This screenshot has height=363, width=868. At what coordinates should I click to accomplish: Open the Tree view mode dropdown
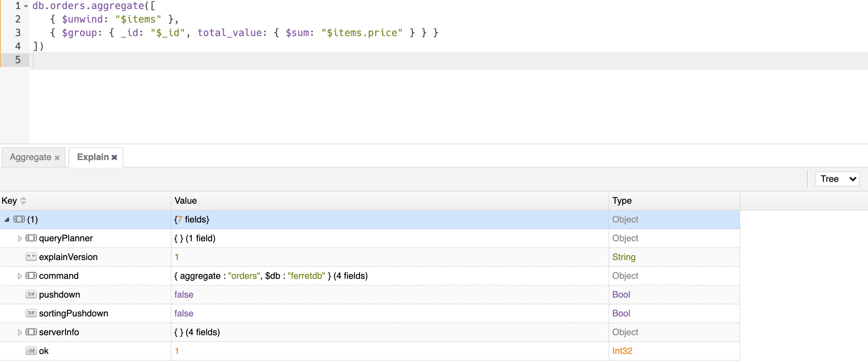click(837, 179)
